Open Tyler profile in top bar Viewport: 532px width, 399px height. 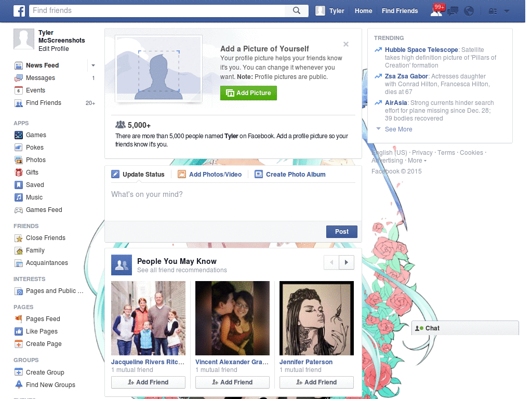coord(330,11)
